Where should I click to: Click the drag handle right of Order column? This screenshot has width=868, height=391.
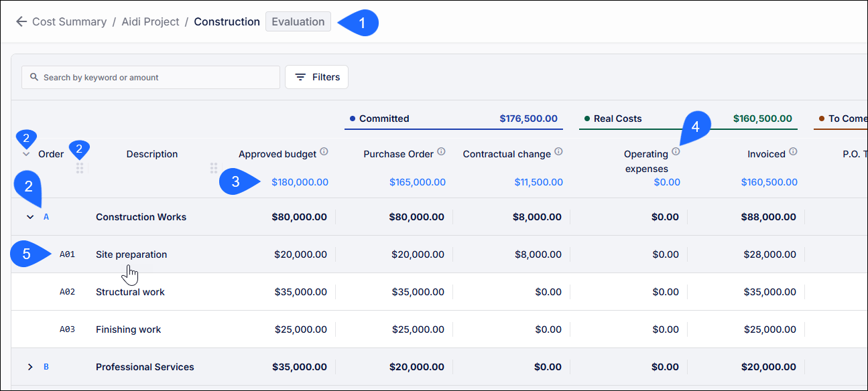[80, 168]
